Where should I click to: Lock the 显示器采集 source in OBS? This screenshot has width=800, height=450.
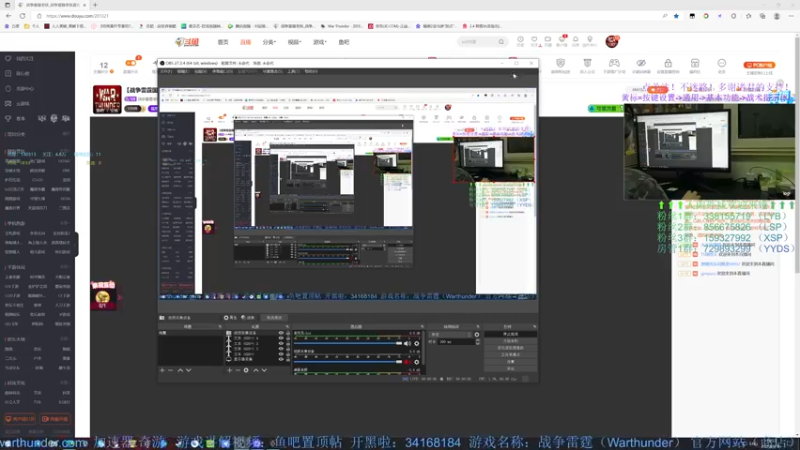[288, 359]
